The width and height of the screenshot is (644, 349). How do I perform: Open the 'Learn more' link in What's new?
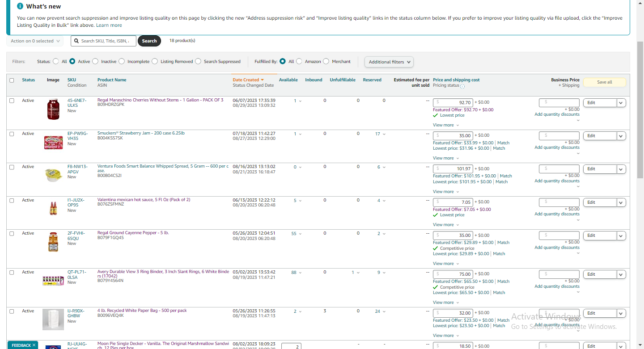109,25
